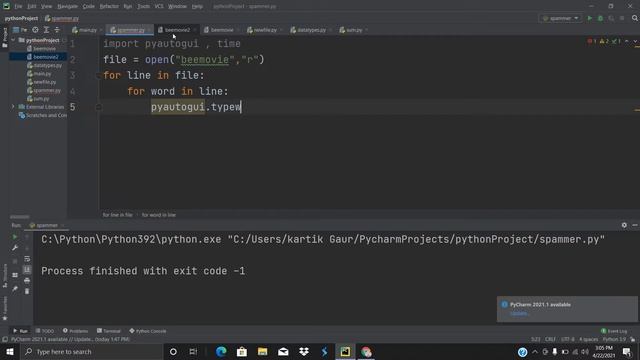Screen dimensions: 640x360
Task: Go to previous highlighted error arrow
Action: pyautogui.click(x=627, y=41)
